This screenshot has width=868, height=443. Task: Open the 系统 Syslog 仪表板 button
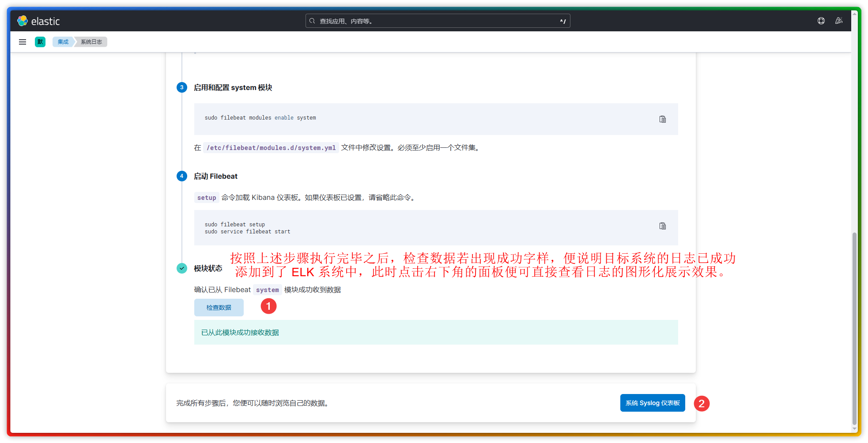click(653, 403)
